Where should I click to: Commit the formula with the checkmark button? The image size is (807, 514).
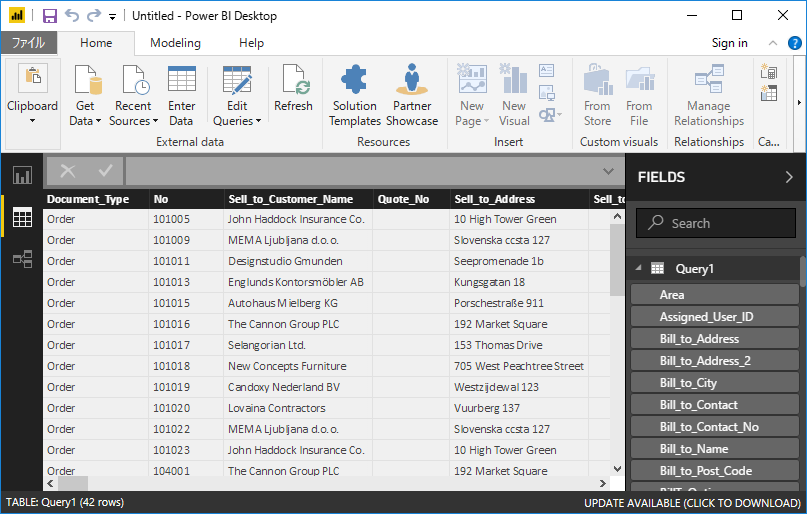coord(106,170)
